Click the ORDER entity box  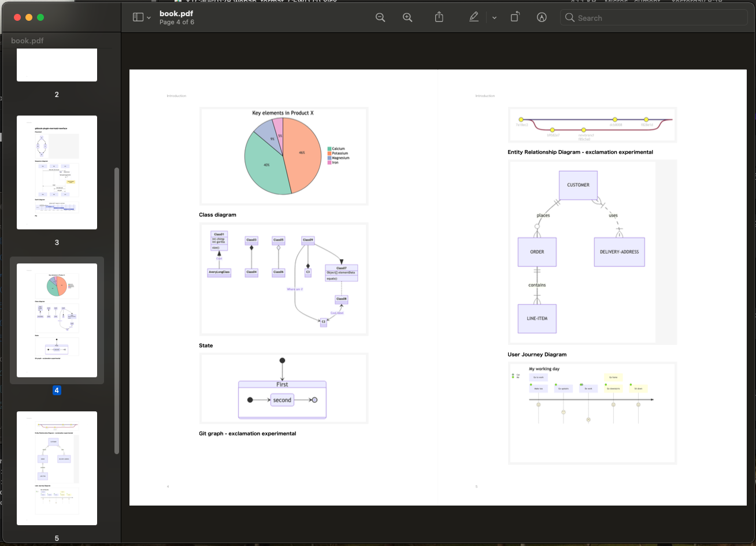[x=537, y=252]
